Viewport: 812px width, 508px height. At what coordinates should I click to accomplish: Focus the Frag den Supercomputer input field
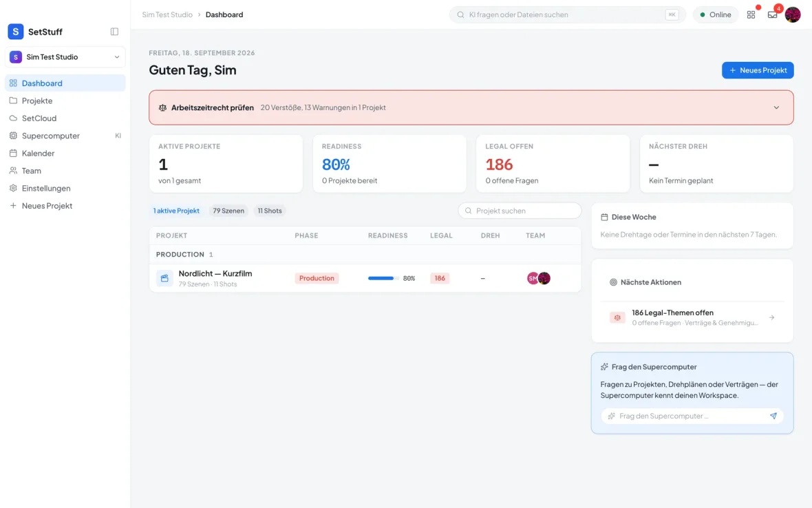692,416
